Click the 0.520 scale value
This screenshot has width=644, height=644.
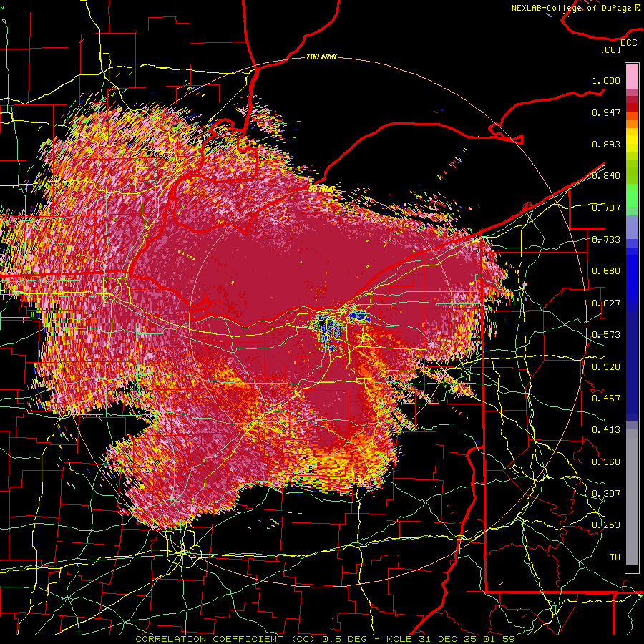coord(606,367)
